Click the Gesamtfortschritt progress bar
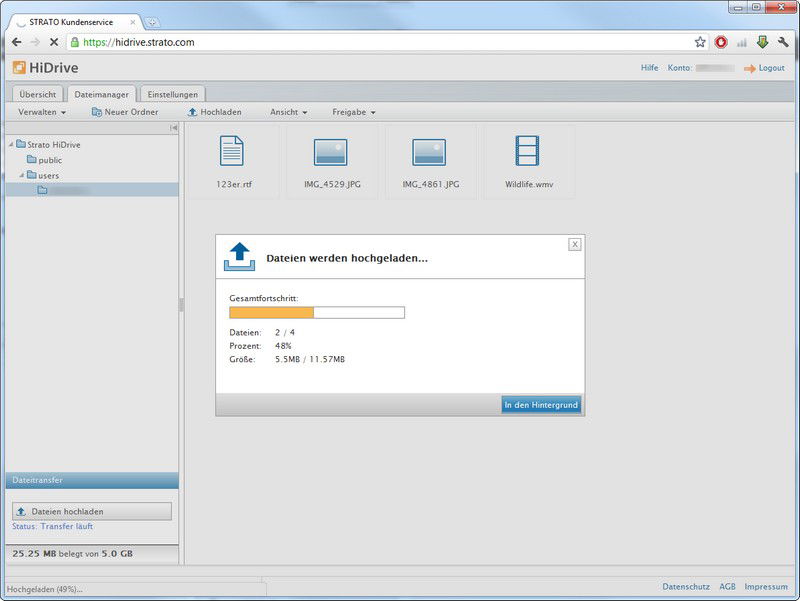The image size is (800, 601). [317, 313]
